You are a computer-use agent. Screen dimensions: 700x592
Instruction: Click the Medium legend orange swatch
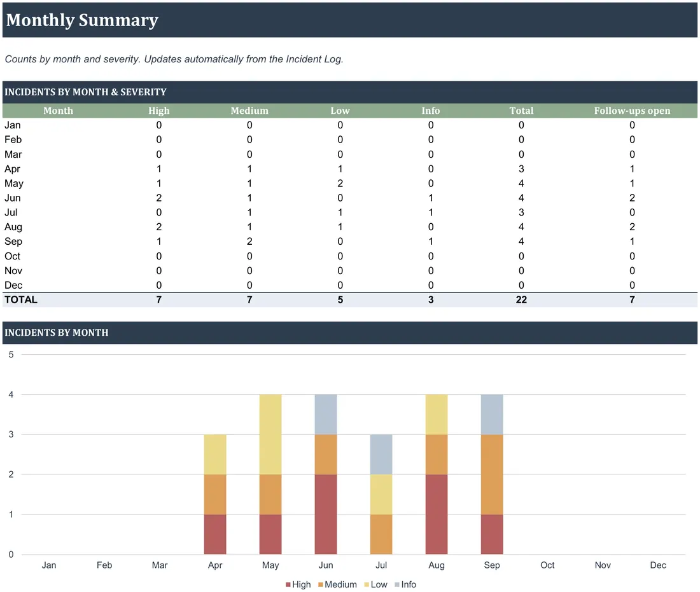tap(321, 584)
